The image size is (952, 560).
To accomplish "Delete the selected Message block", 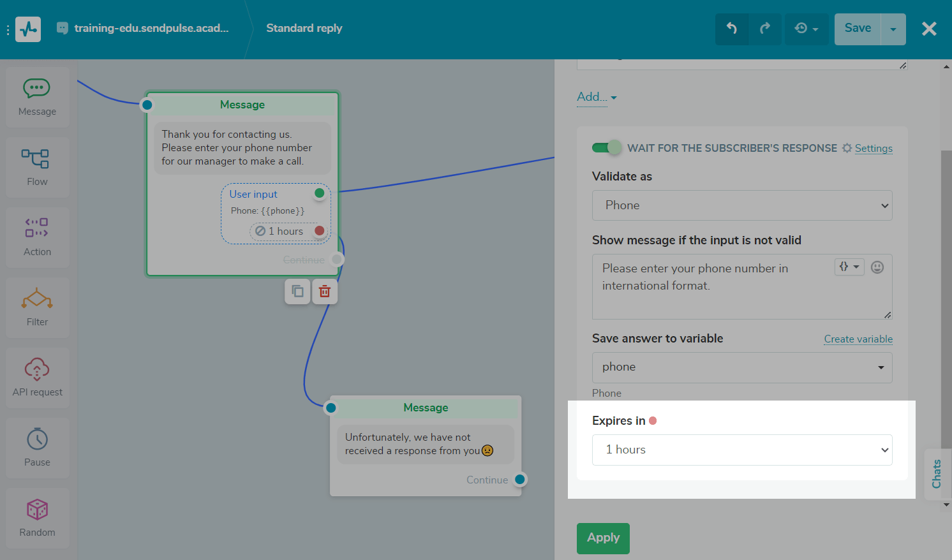I will [x=325, y=291].
